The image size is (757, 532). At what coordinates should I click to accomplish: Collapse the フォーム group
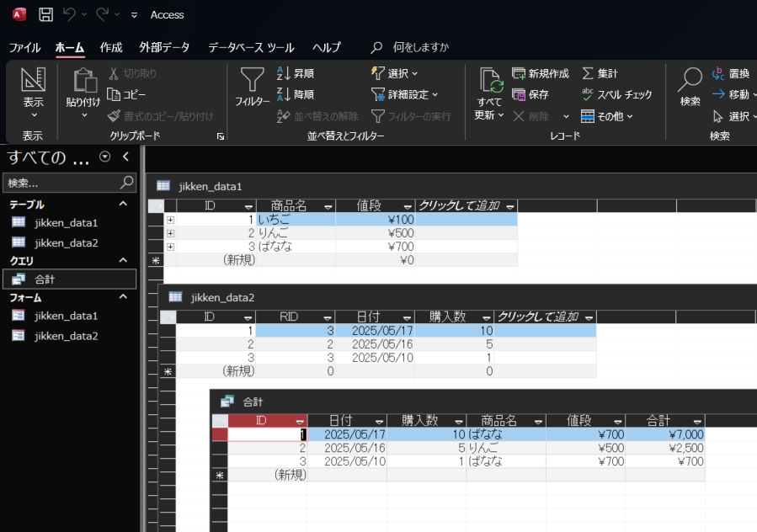[123, 297]
